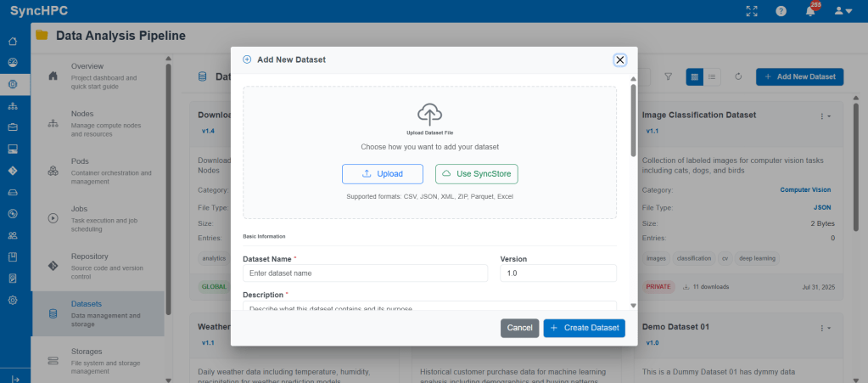Expand the left rail with arrow icon

pyautogui.click(x=14, y=378)
